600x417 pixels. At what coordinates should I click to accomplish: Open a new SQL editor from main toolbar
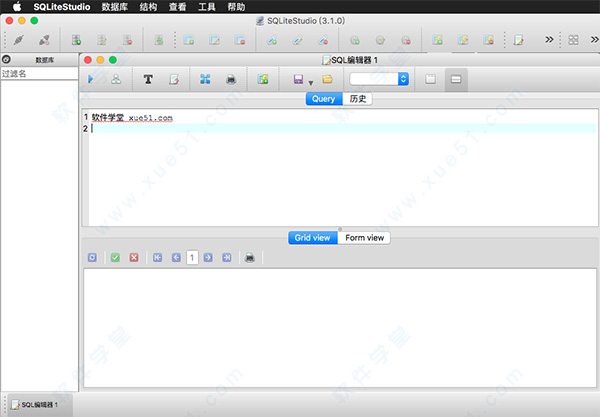pyautogui.click(x=518, y=40)
